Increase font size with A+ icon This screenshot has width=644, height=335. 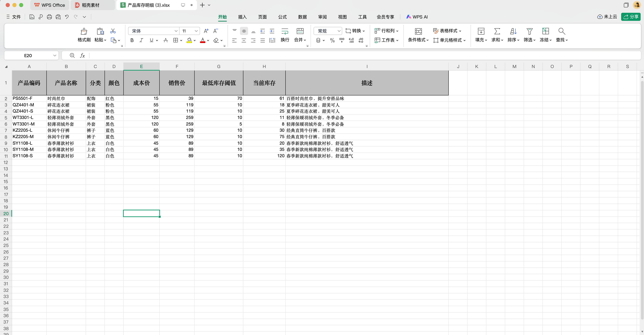tap(206, 31)
